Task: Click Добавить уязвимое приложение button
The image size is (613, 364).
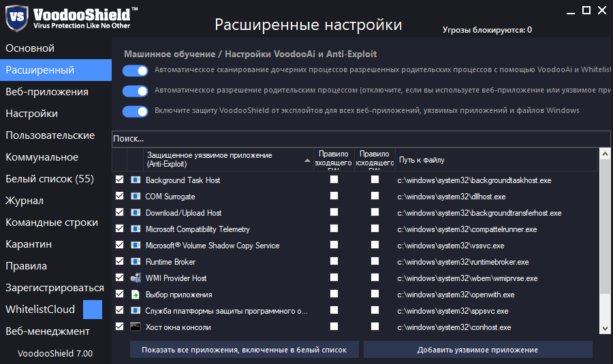Action: [477, 350]
